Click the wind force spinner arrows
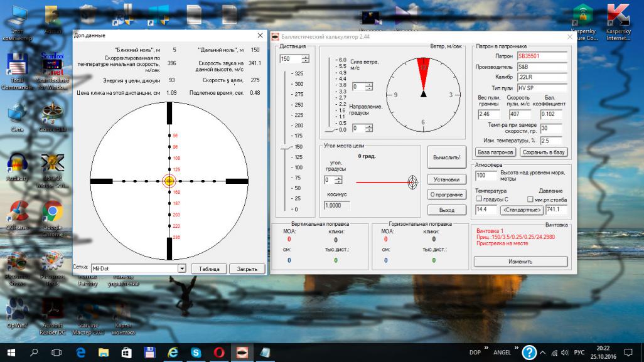Screen dimensions: 644x362 369,87
